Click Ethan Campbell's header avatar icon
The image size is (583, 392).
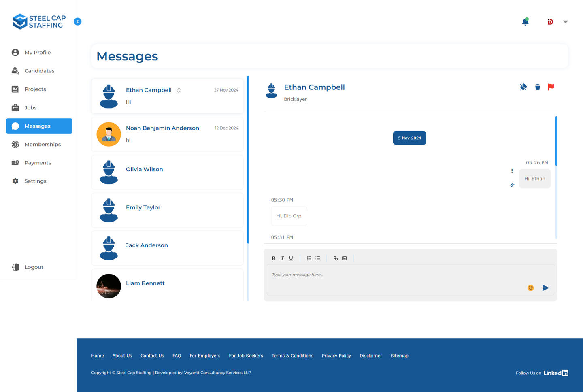pyautogui.click(x=271, y=91)
